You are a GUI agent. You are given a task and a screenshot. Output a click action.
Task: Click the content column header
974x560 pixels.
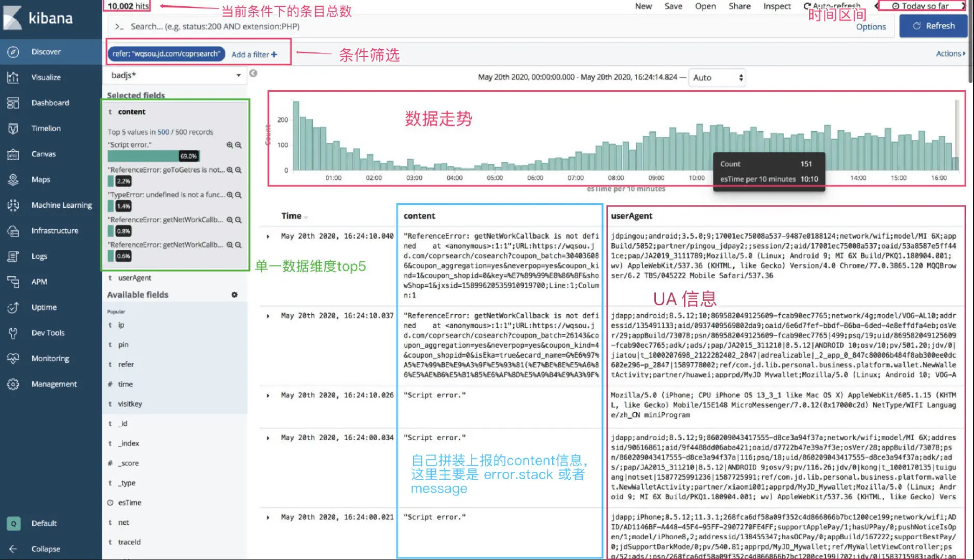click(419, 216)
